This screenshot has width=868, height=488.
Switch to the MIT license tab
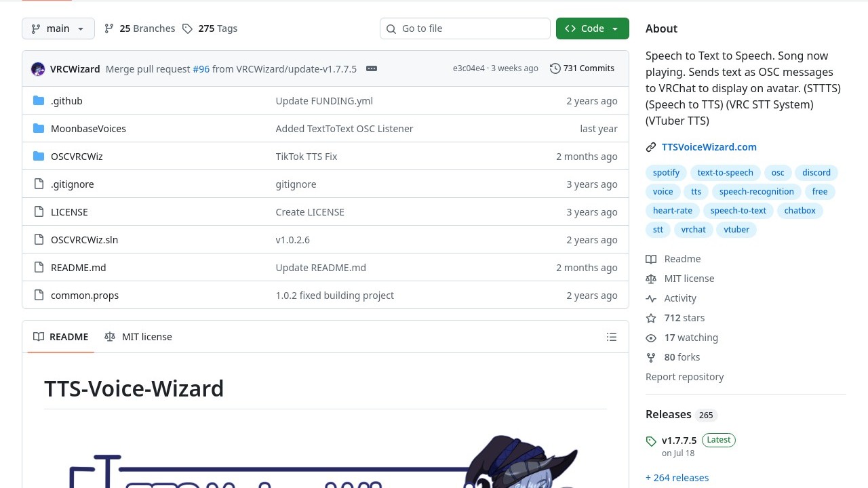pos(138,337)
